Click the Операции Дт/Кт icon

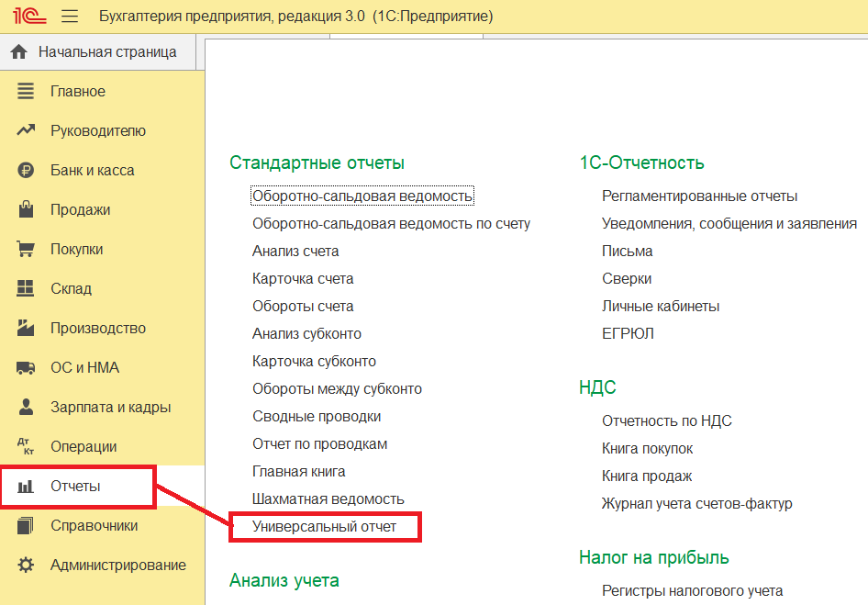pyautogui.click(x=26, y=446)
